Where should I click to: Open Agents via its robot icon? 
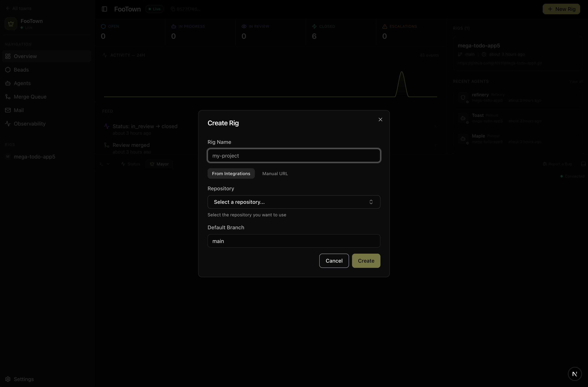[8, 83]
